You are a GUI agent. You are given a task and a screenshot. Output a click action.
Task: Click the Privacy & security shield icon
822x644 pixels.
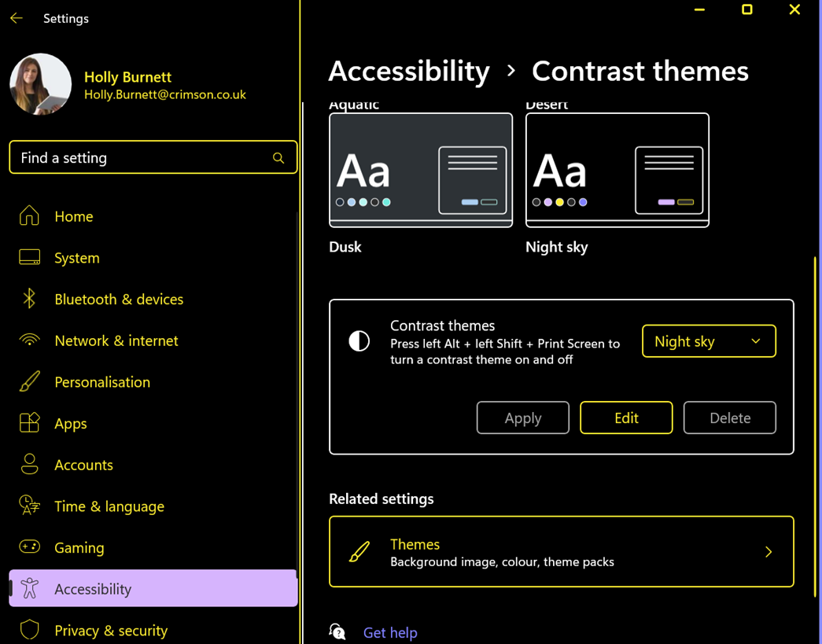coord(29,630)
